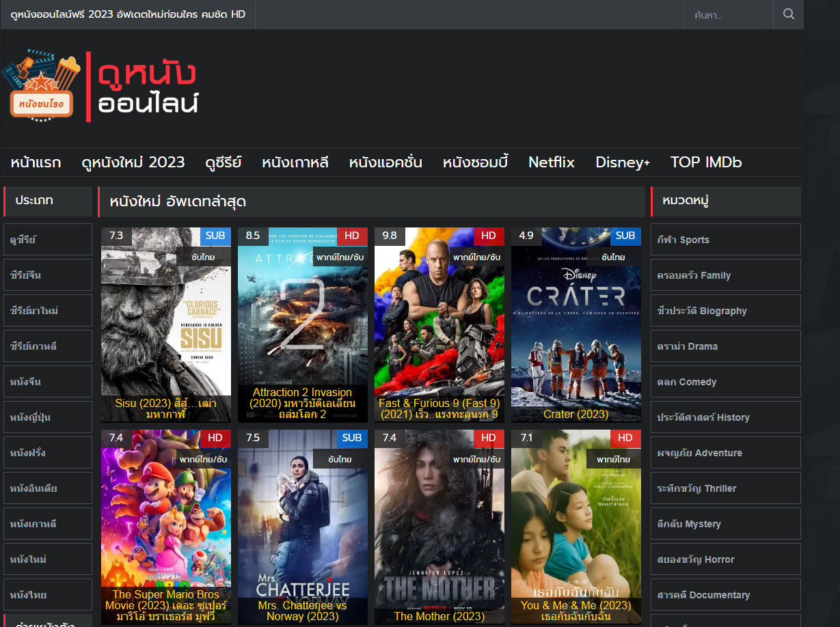Go to ดูซีรีย์ in top menu

pos(223,163)
